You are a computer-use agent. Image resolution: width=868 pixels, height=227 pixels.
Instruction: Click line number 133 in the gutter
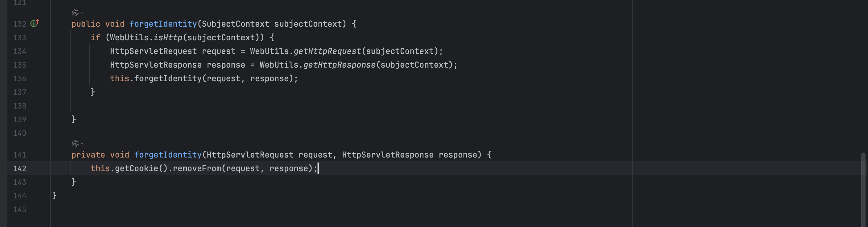coord(20,38)
